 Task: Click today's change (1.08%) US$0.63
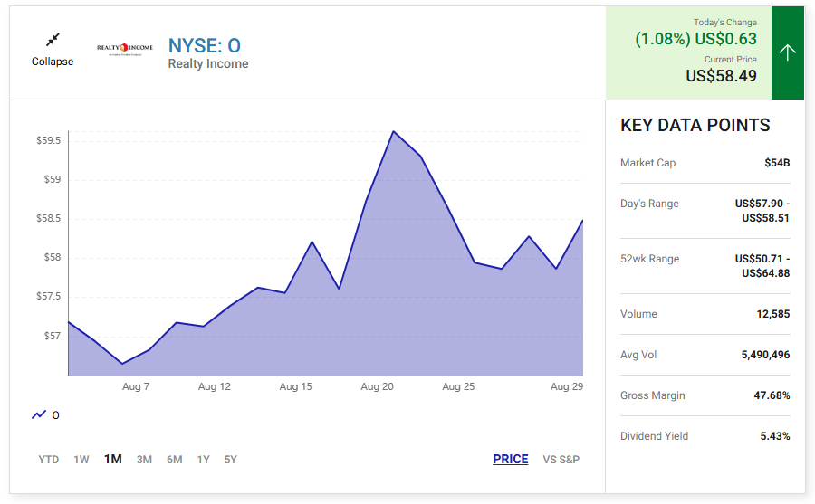pyautogui.click(x=696, y=39)
